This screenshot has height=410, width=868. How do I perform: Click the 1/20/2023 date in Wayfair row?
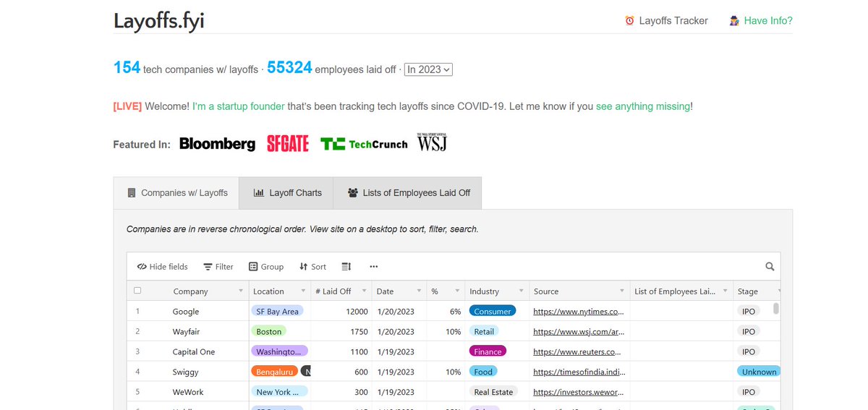pyautogui.click(x=396, y=332)
